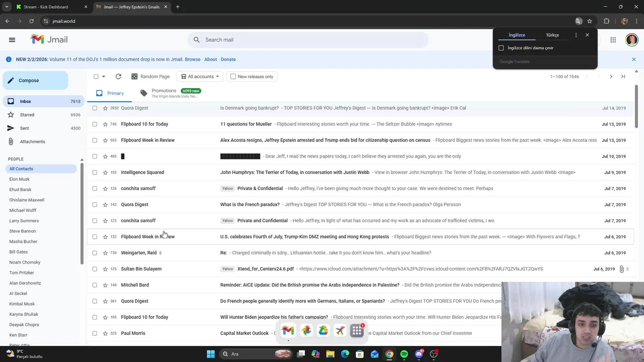Click the translate icon in address bar
The image size is (644, 362).
(579, 21)
